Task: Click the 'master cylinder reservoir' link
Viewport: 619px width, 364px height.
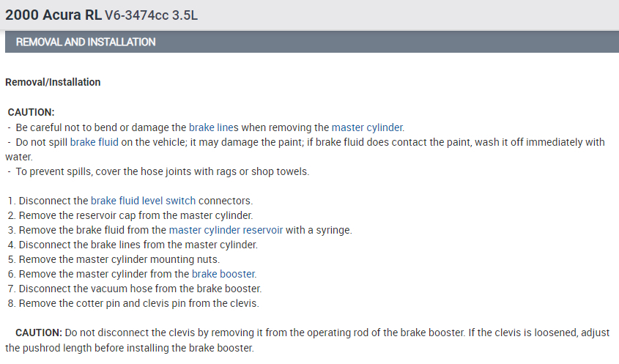Action: [226, 230]
